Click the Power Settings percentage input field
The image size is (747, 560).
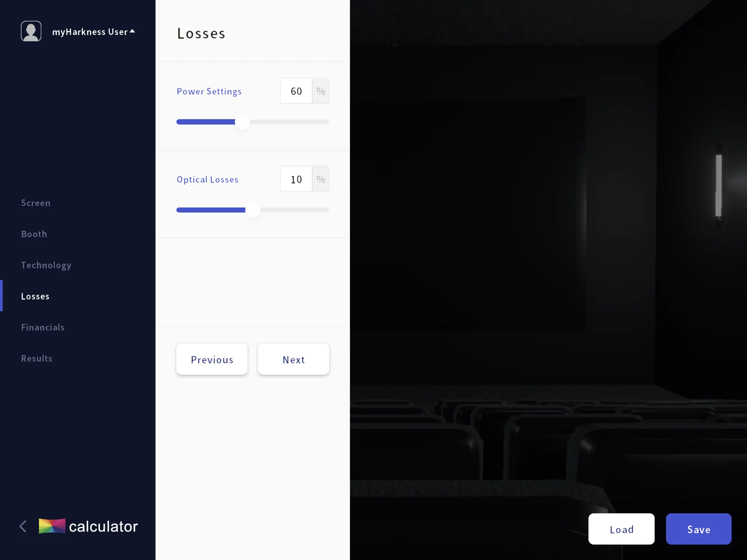[297, 91]
